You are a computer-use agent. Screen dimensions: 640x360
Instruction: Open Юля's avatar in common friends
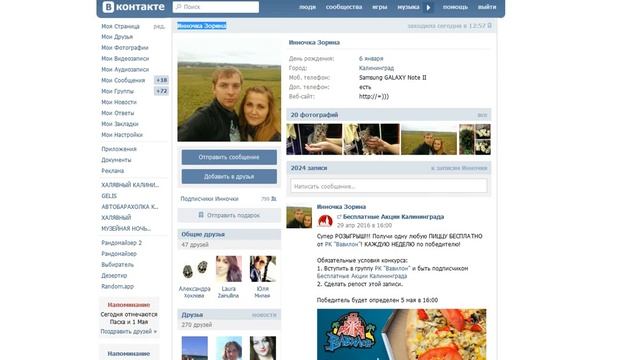click(x=262, y=269)
